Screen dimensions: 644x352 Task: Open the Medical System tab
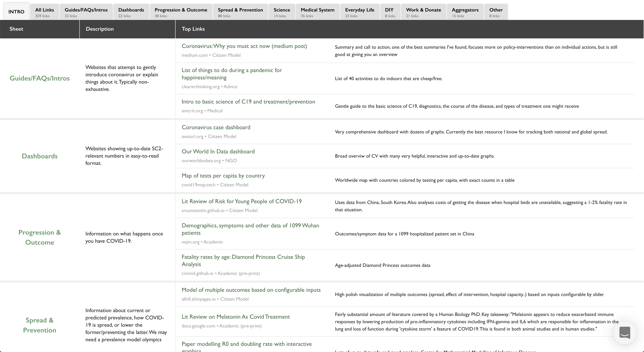click(x=318, y=12)
